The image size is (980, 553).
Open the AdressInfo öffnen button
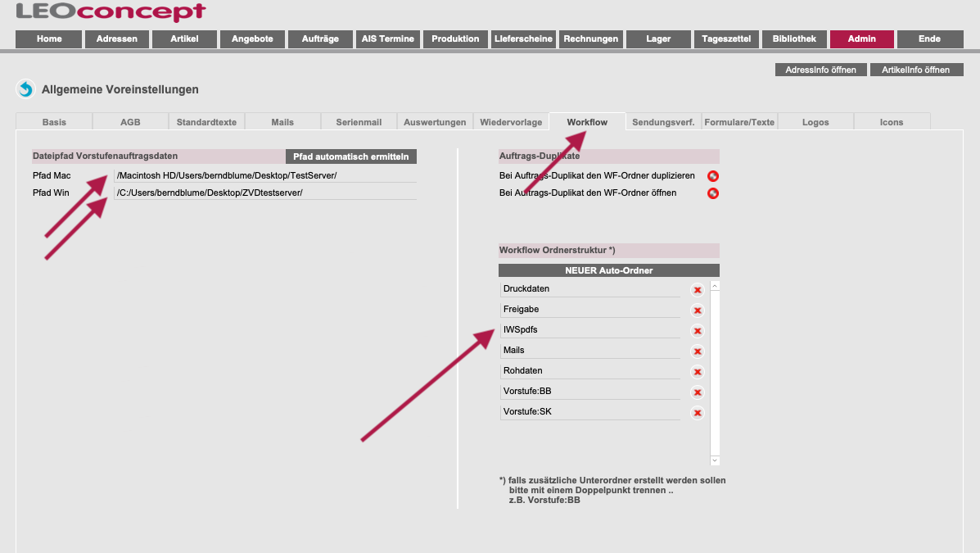[820, 70]
